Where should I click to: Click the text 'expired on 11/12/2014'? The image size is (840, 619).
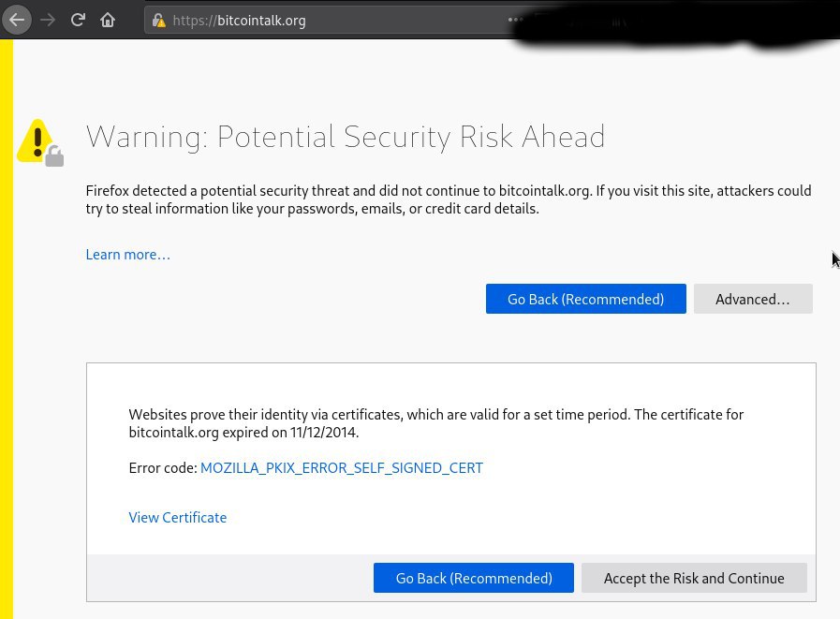290,433
